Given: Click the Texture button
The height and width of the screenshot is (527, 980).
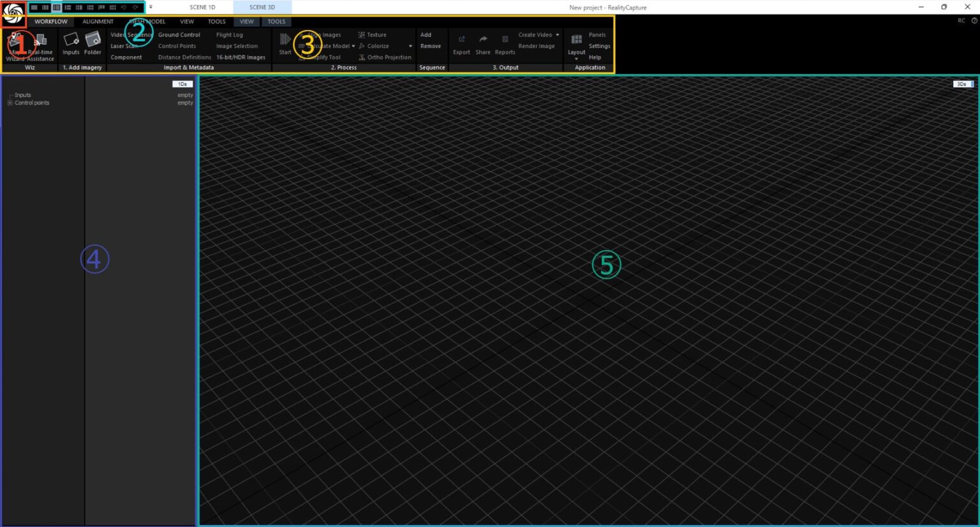Looking at the screenshot, I should (376, 35).
